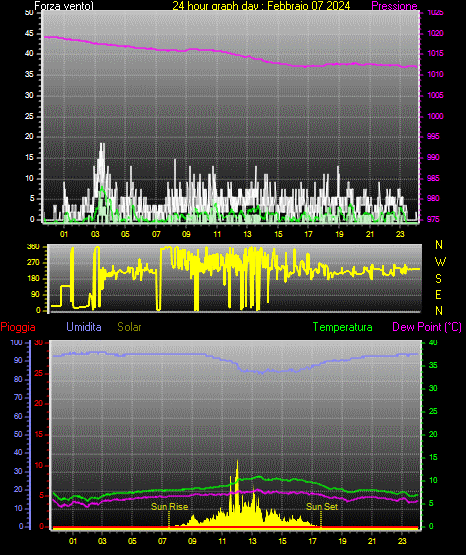Click hour '13' under the wind chart
The image size is (466, 555).
(x=247, y=234)
